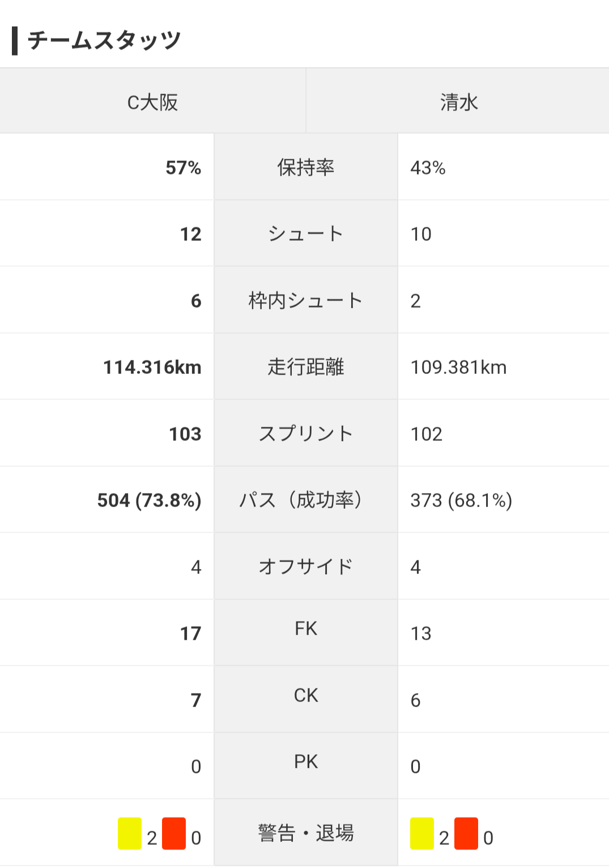Click 清水 red card icon
609x868 pixels.
tap(466, 833)
